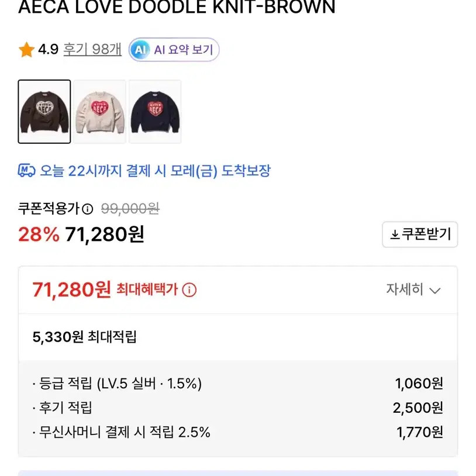476x476 pixels.
Task: Select the cream knit color thumbnail
Action: pos(100,112)
